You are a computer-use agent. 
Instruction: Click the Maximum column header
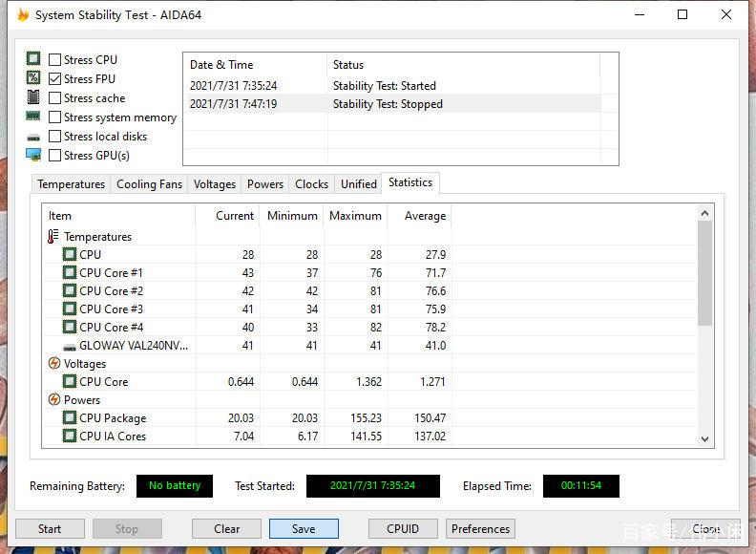pos(355,216)
